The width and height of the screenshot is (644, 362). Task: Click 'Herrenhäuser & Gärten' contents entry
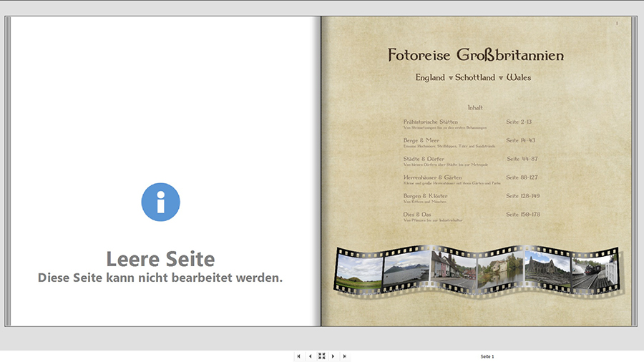(x=432, y=177)
